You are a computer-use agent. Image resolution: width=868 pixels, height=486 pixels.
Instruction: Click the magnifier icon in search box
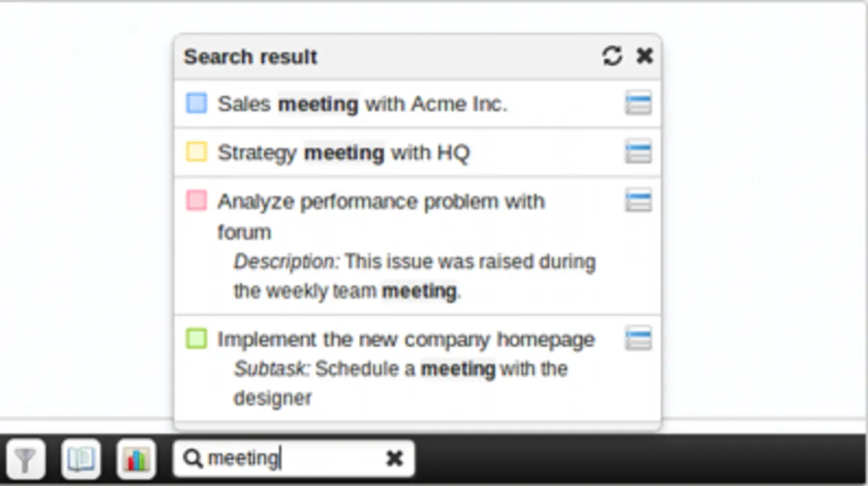click(x=192, y=458)
